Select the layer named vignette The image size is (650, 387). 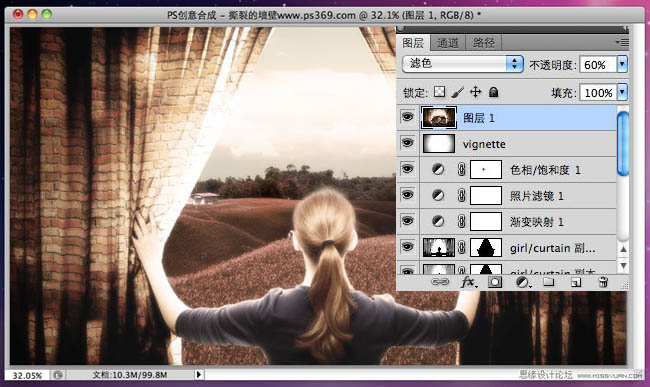point(507,144)
